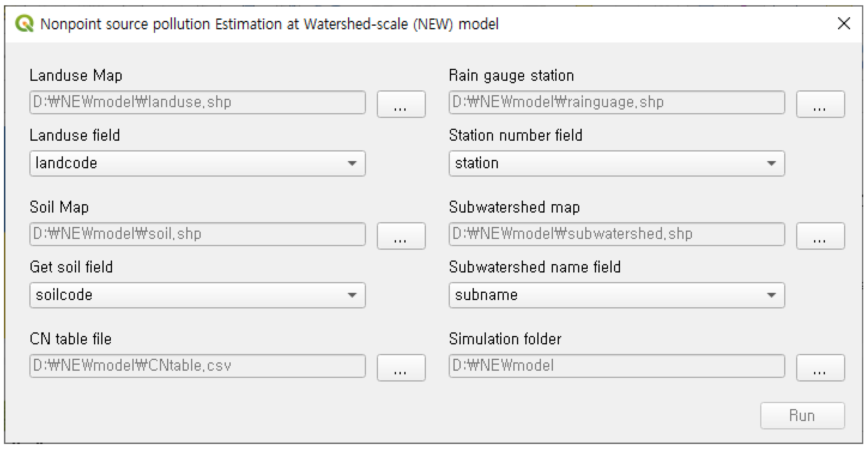Open the Landuse field dropdown
This screenshot has width=868, height=449.
[x=197, y=163]
